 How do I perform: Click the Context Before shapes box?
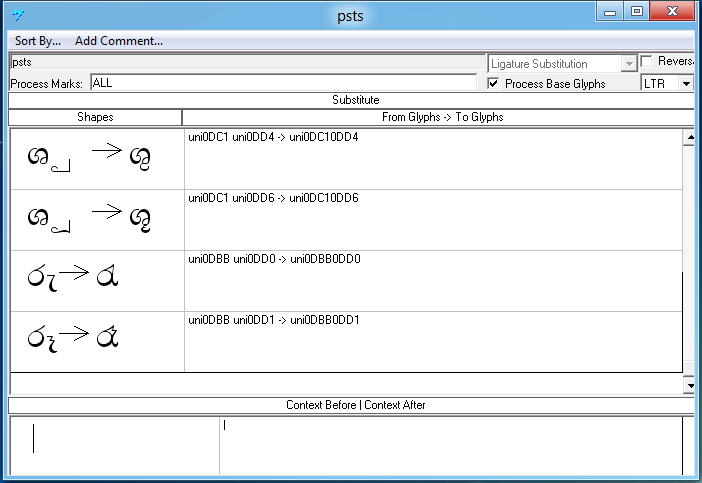pyautogui.click(x=115, y=445)
